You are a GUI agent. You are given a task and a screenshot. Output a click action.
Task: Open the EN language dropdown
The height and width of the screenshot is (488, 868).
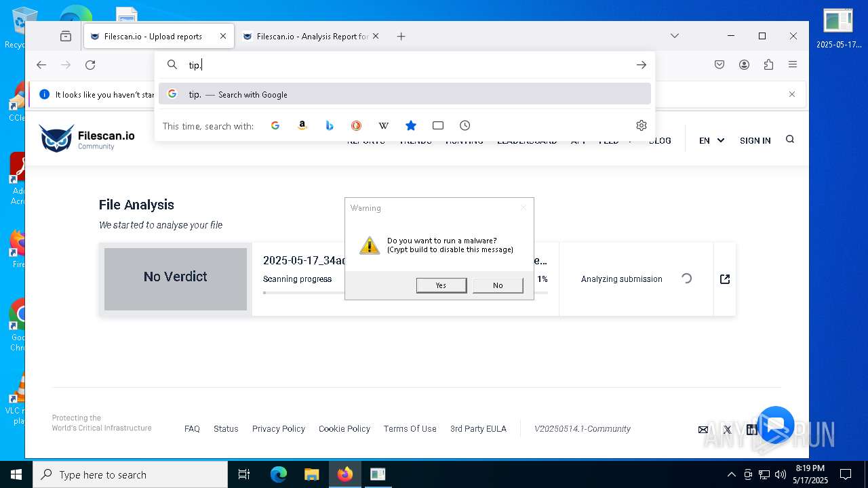pos(711,140)
